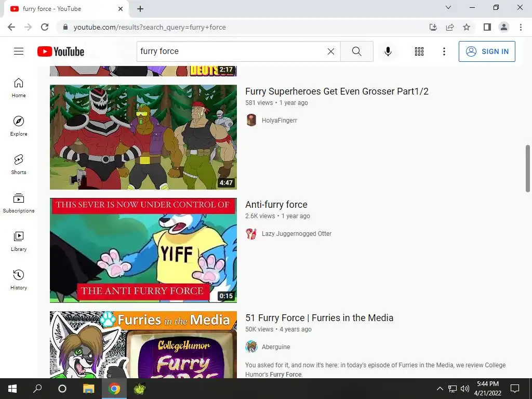Open the YouTube apps grid icon

pyautogui.click(x=419, y=51)
